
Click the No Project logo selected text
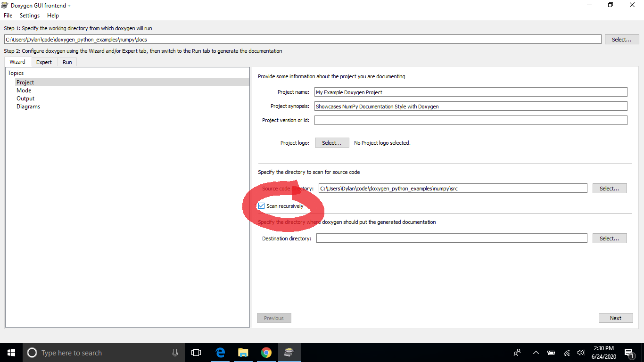(382, 143)
